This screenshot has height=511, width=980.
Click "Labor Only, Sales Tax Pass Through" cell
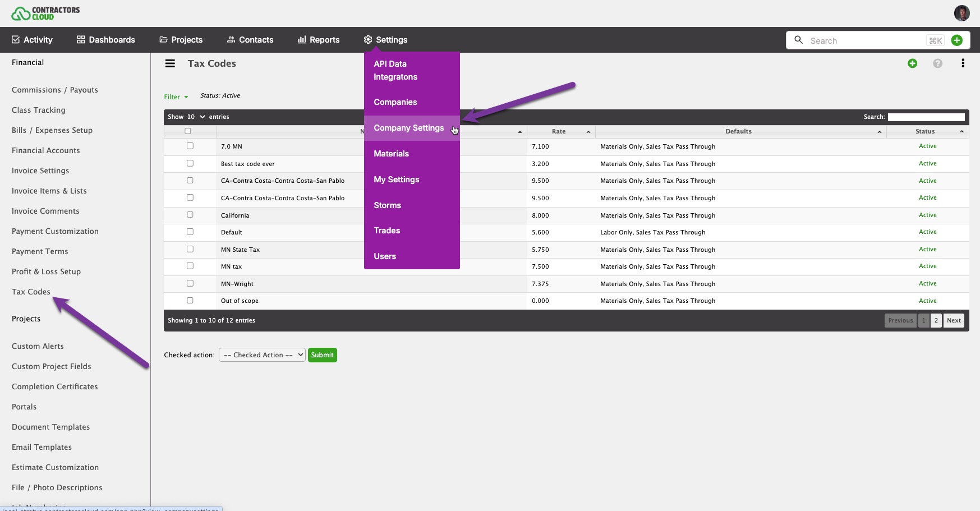coord(653,232)
